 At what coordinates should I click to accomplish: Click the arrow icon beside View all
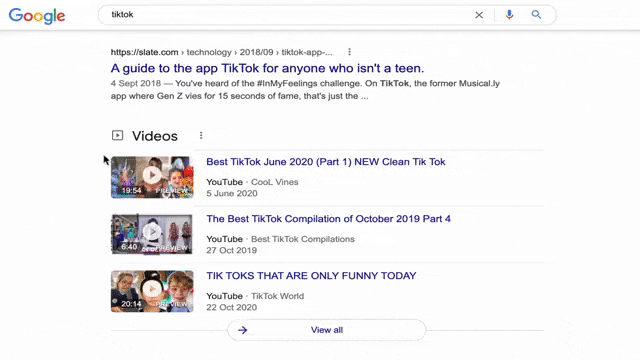(x=243, y=330)
